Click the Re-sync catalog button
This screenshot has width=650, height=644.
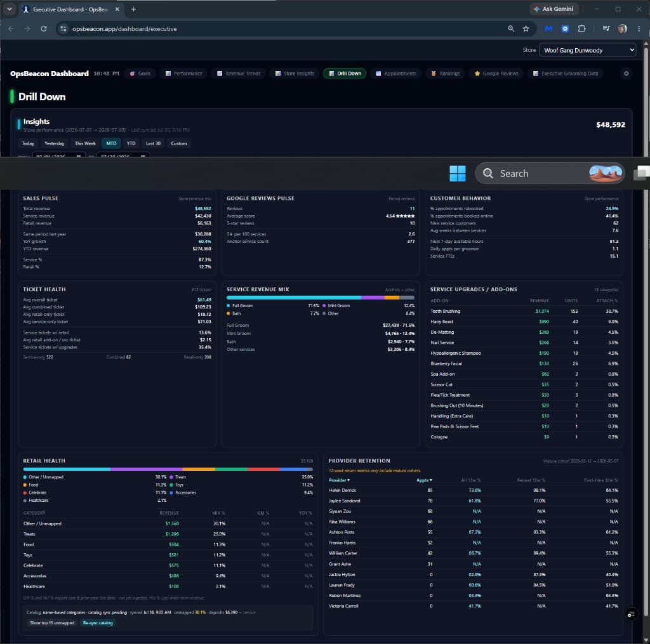pos(98,623)
